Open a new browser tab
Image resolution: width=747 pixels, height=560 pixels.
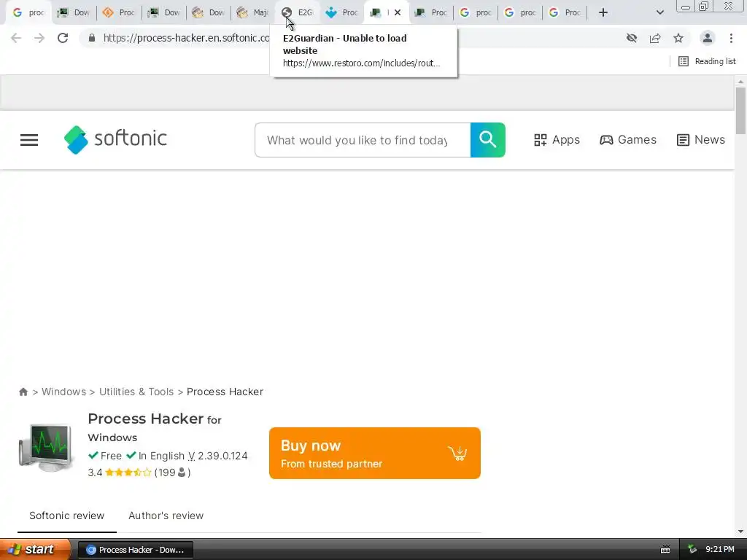pyautogui.click(x=603, y=12)
